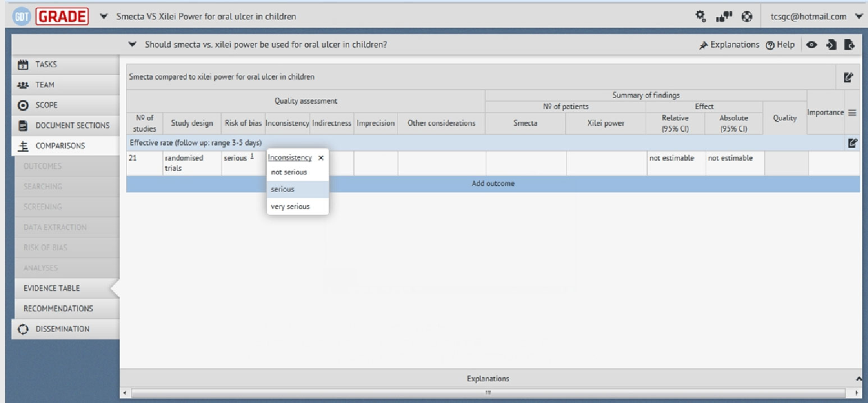868x403 pixels.
Task: Edit the table title using the pencil icon
Action: 848,77
